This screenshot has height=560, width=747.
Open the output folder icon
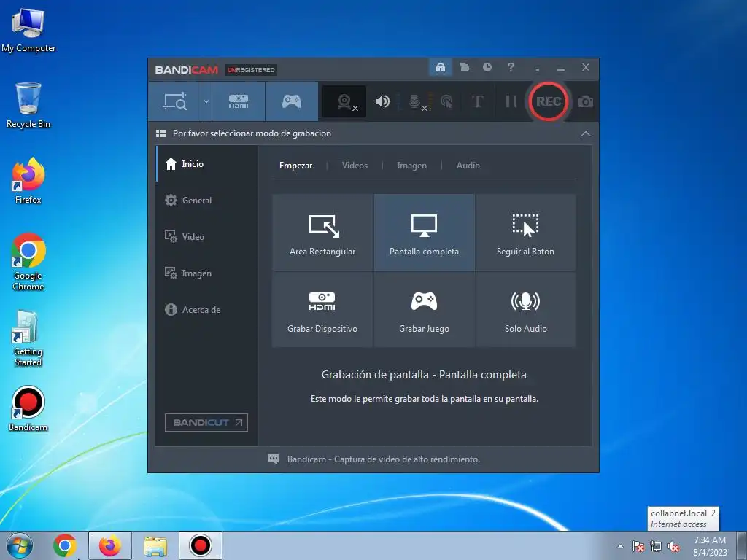tap(464, 67)
